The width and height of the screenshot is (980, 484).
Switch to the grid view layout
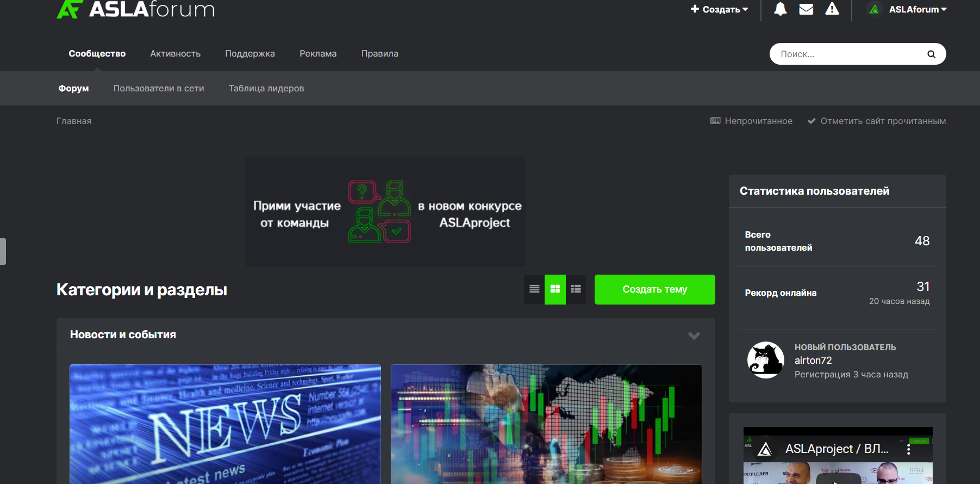click(555, 289)
